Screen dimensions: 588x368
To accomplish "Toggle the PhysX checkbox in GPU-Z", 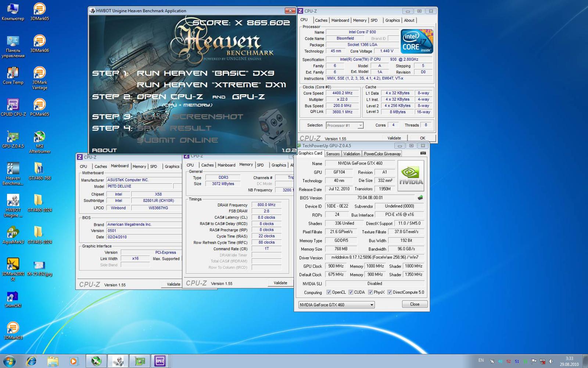I will click(x=370, y=292).
